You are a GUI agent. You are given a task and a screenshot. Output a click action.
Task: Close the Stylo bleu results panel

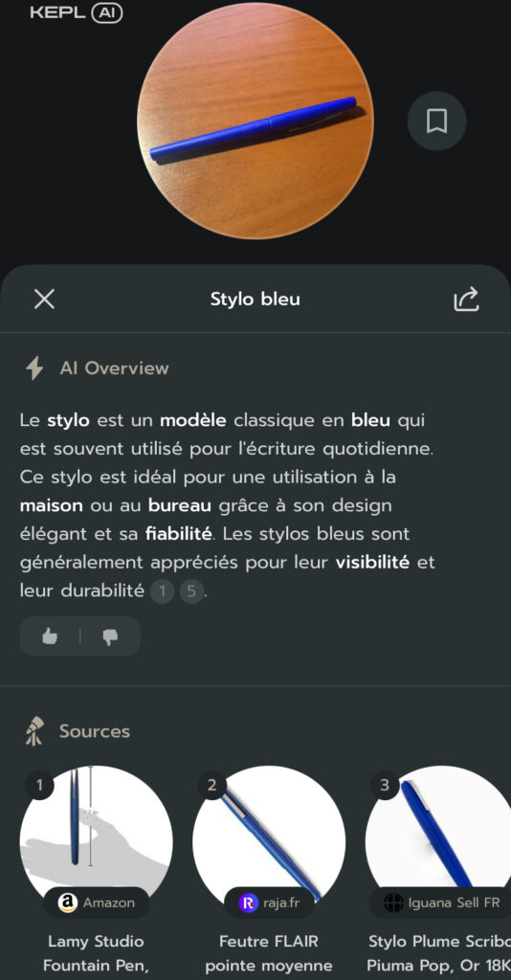[44, 300]
